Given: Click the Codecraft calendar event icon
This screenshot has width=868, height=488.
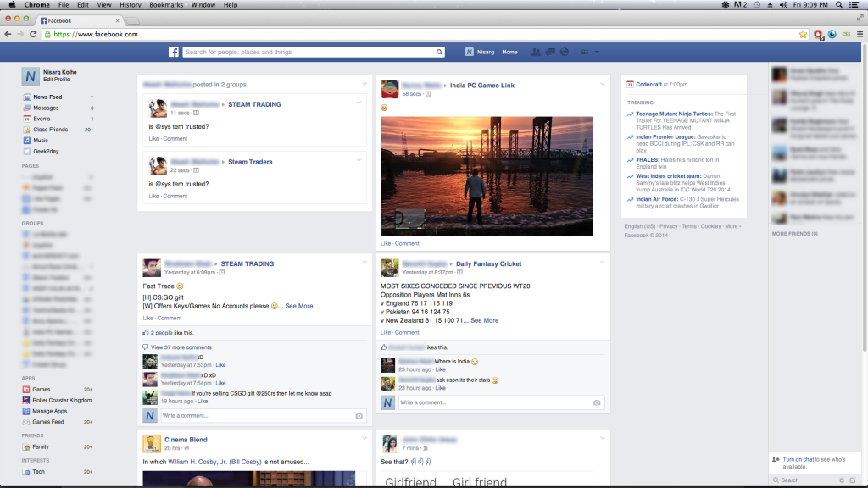Looking at the screenshot, I should [630, 85].
